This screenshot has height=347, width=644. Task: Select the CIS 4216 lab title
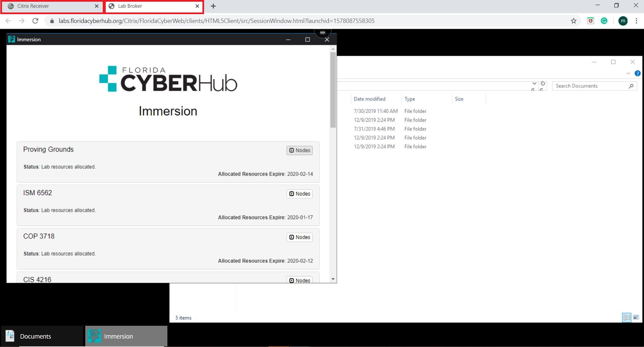pyautogui.click(x=37, y=280)
